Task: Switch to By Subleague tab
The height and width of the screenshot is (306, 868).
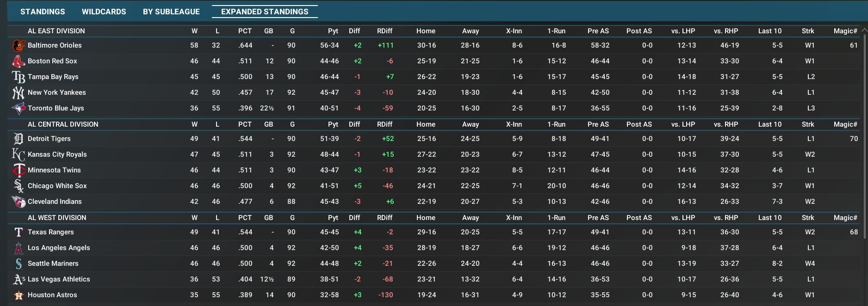Action: (171, 12)
